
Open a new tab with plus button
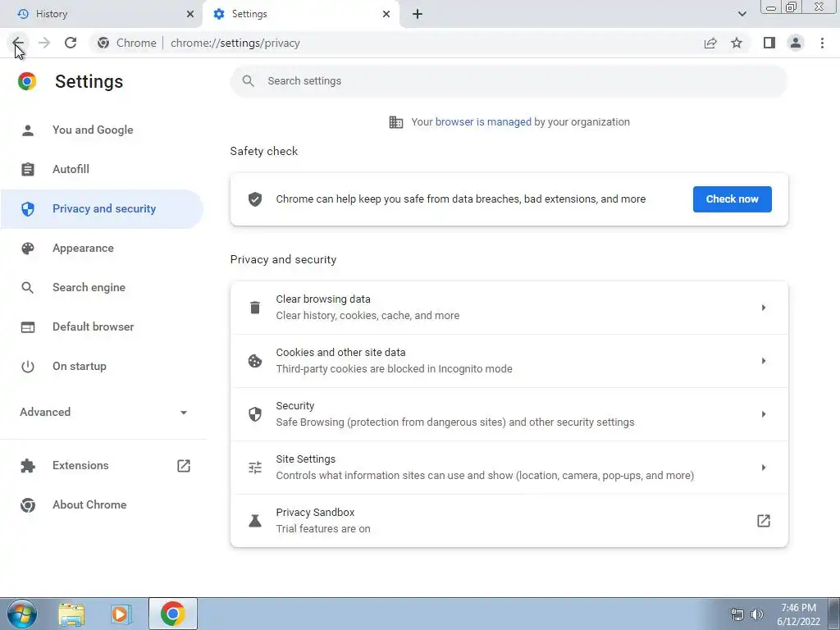pyautogui.click(x=418, y=14)
